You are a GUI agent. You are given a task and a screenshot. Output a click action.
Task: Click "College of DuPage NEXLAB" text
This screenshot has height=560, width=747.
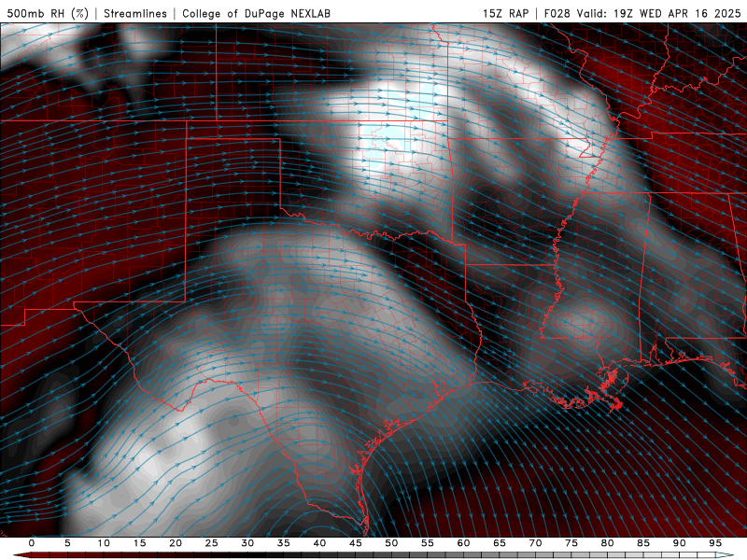click(x=256, y=13)
